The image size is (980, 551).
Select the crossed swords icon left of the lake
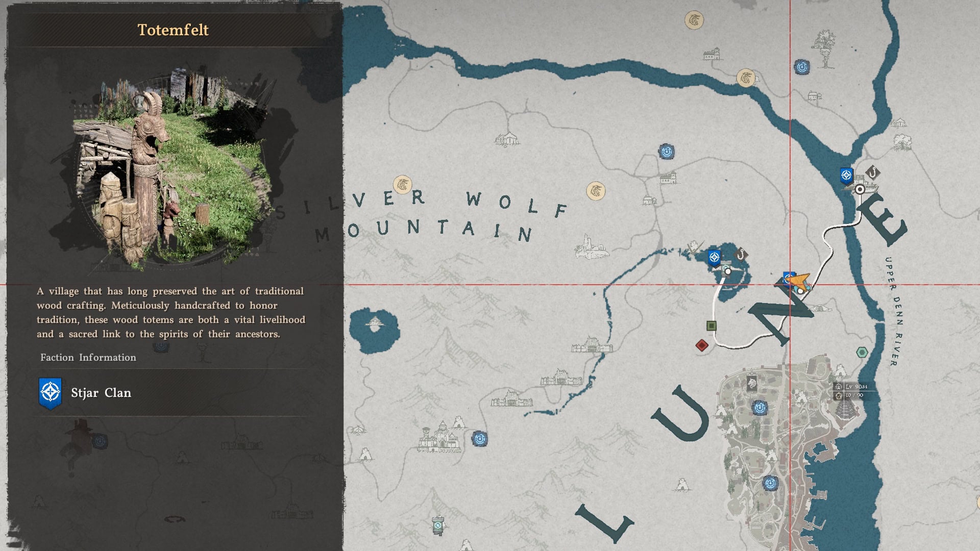click(x=694, y=248)
